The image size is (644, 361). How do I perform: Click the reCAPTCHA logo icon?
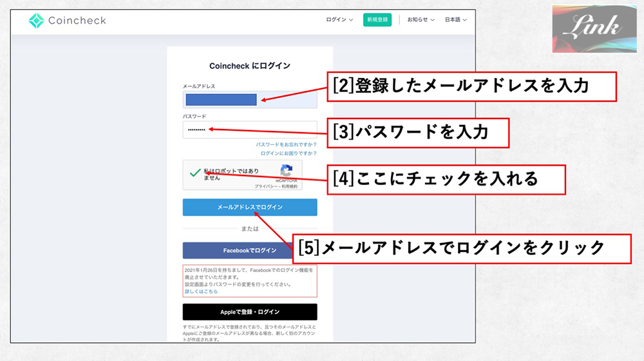coord(287,170)
